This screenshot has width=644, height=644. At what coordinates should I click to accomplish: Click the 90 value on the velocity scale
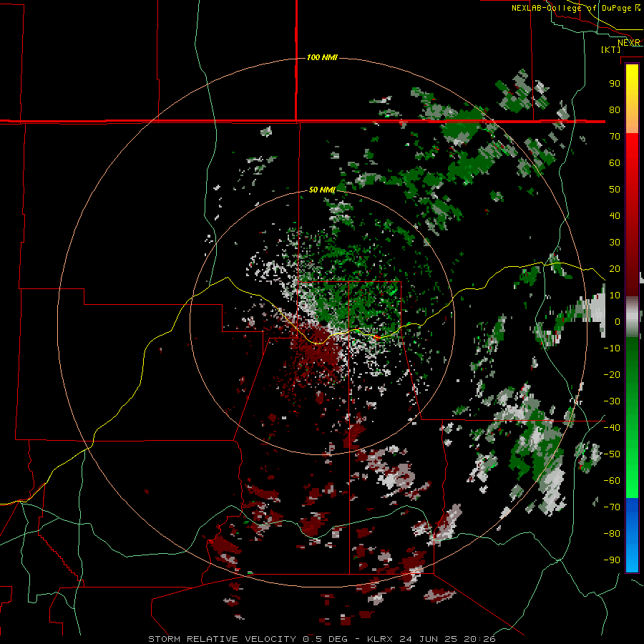(615, 84)
